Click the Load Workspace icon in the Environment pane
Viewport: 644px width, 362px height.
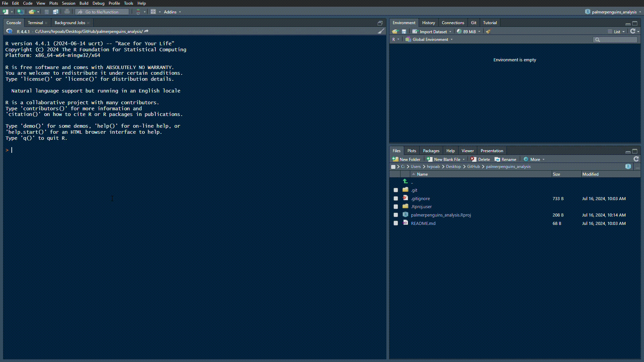[395, 32]
